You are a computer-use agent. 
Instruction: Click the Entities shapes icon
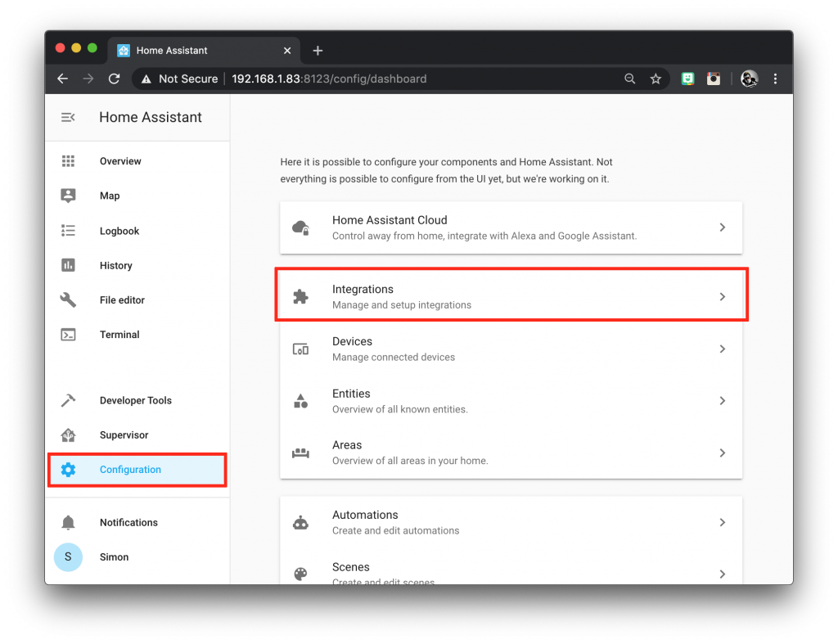[300, 401]
